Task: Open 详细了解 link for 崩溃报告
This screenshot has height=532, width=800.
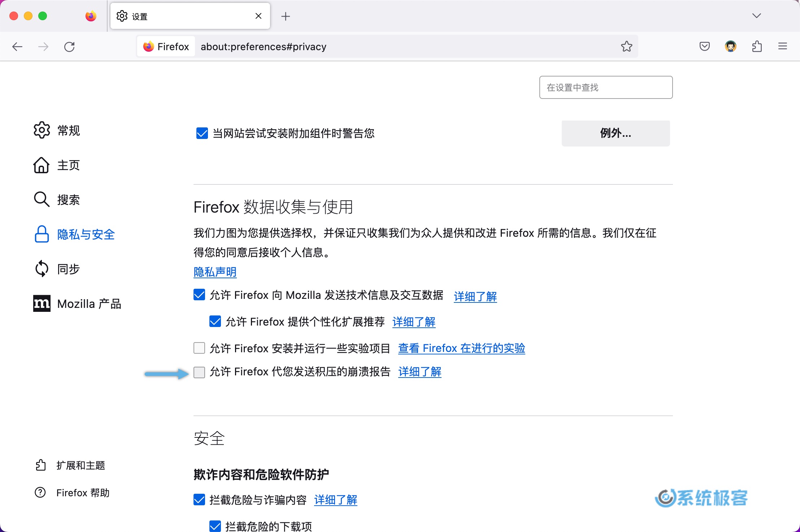Action: (x=420, y=371)
